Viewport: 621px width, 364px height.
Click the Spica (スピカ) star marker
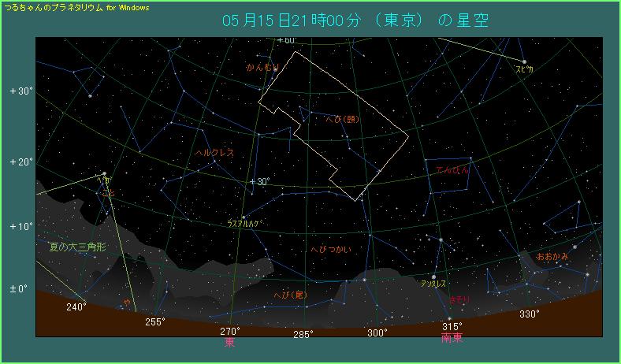tap(524, 61)
